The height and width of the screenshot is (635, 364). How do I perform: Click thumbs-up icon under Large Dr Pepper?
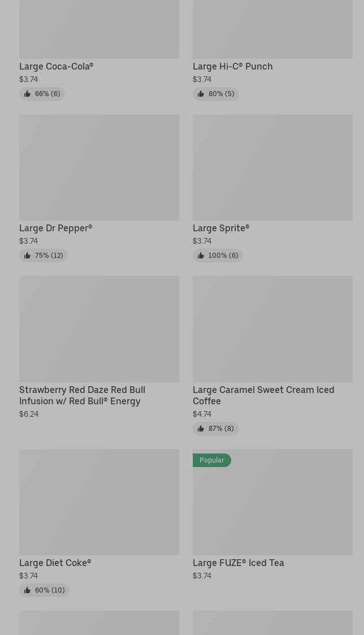coord(27,256)
